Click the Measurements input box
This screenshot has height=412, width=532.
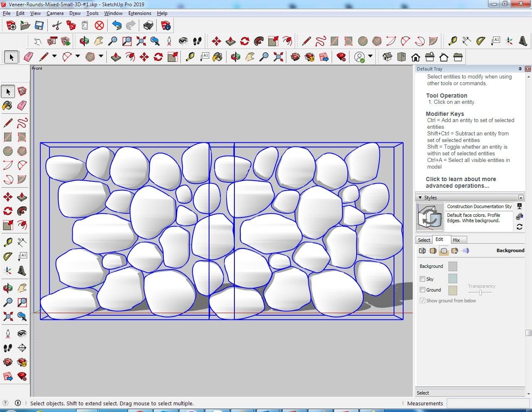(x=488, y=403)
